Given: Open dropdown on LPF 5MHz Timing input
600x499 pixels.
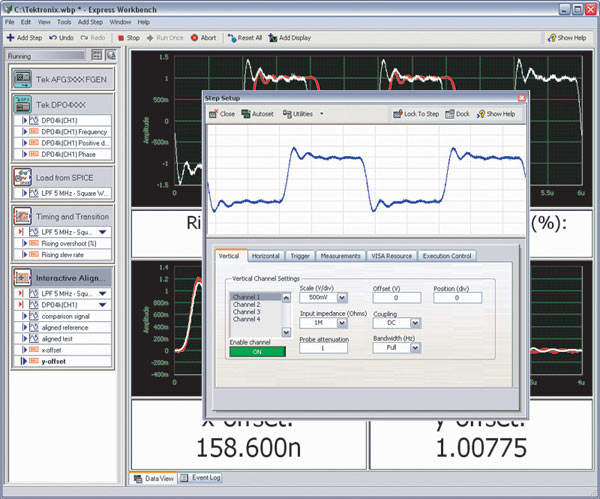Looking at the screenshot, I should coord(103,232).
